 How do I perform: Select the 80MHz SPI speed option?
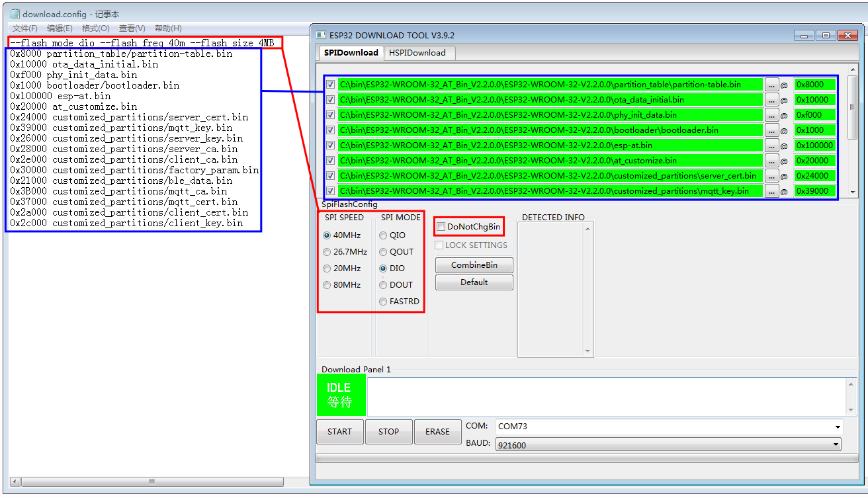pos(327,285)
